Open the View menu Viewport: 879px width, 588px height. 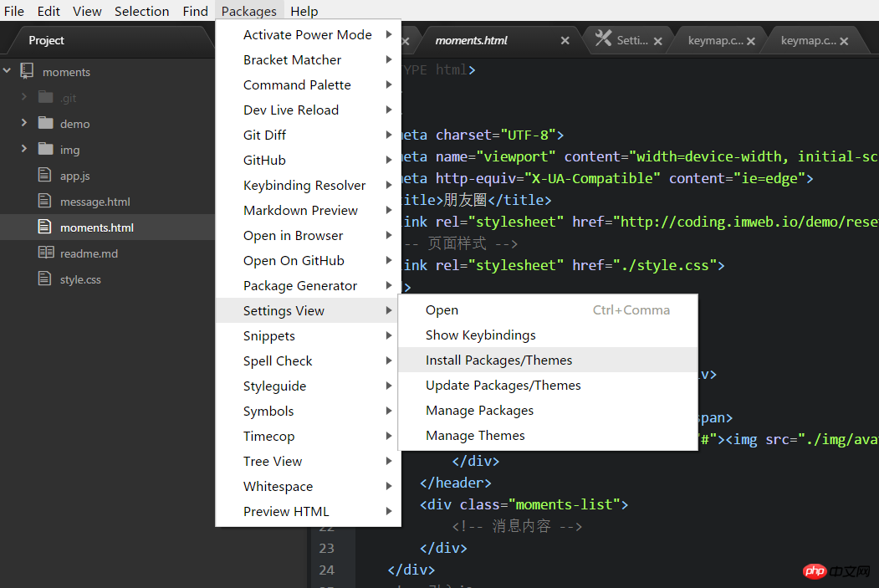[87, 11]
